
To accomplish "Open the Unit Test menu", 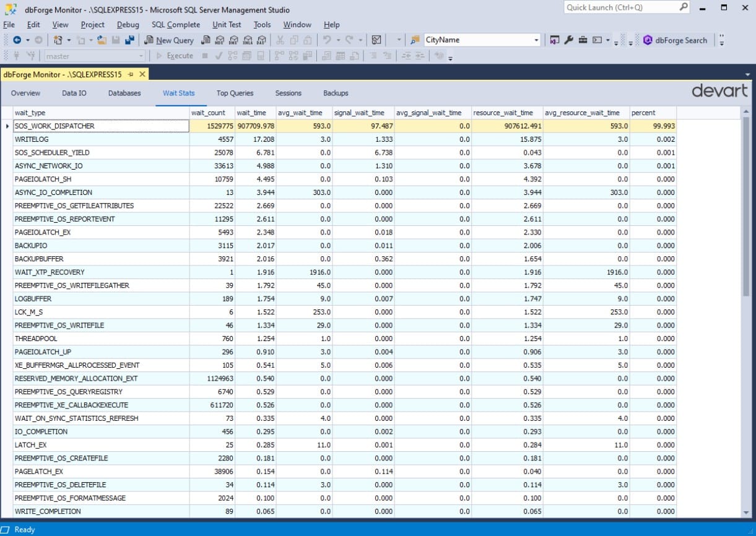I will coord(227,24).
